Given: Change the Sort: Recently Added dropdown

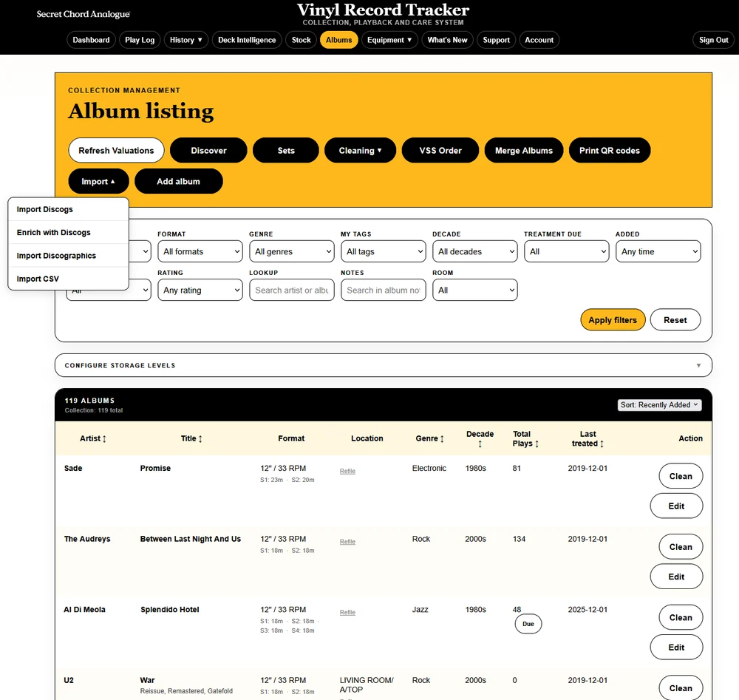Looking at the screenshot, I should (659, 405).
